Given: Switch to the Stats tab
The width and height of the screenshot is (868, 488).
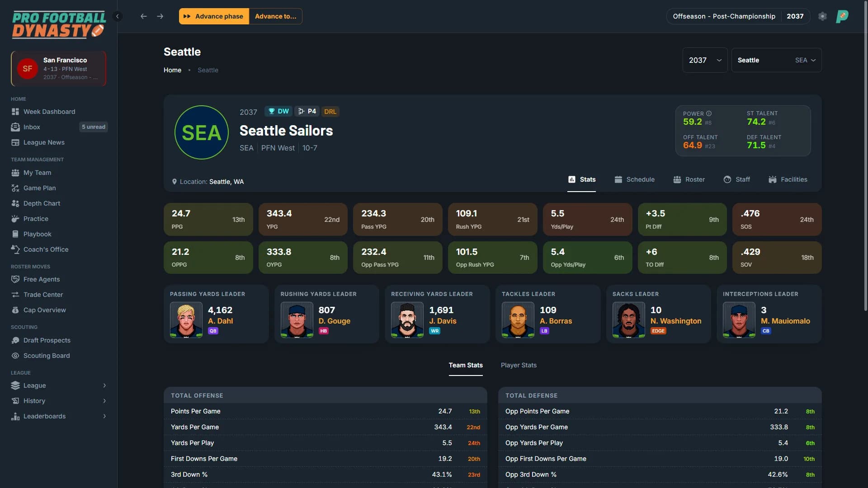Looking at the screenshot, I should pos(581,179).
